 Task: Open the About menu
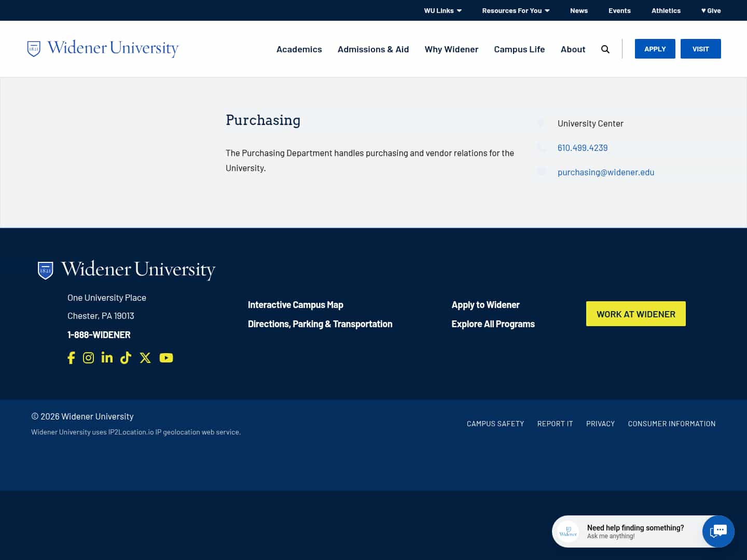tap(573, 49)
